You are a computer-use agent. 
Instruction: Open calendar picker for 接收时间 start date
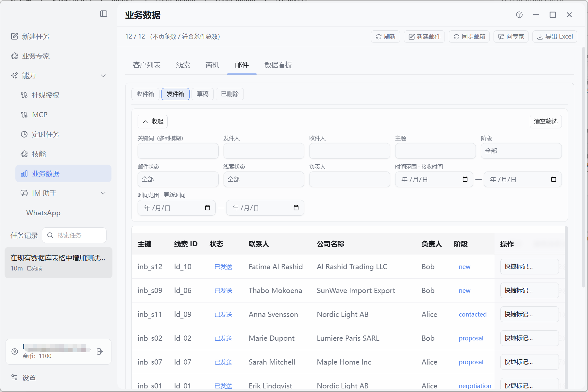[465, 179]
